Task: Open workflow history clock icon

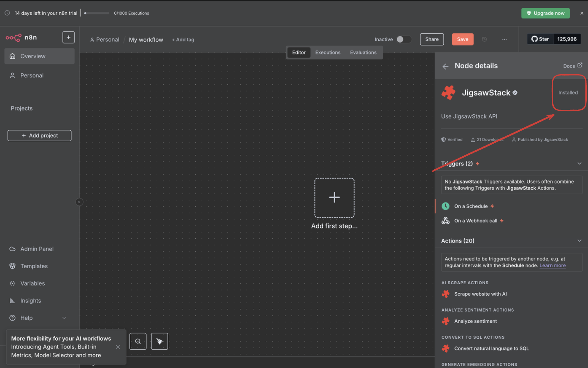Action: (484, 39)
